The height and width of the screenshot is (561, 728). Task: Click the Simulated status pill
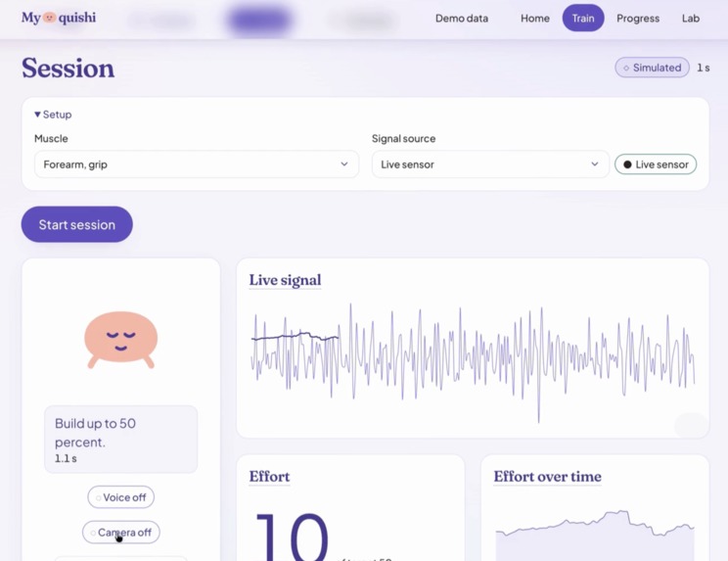(x=652, y=68)
